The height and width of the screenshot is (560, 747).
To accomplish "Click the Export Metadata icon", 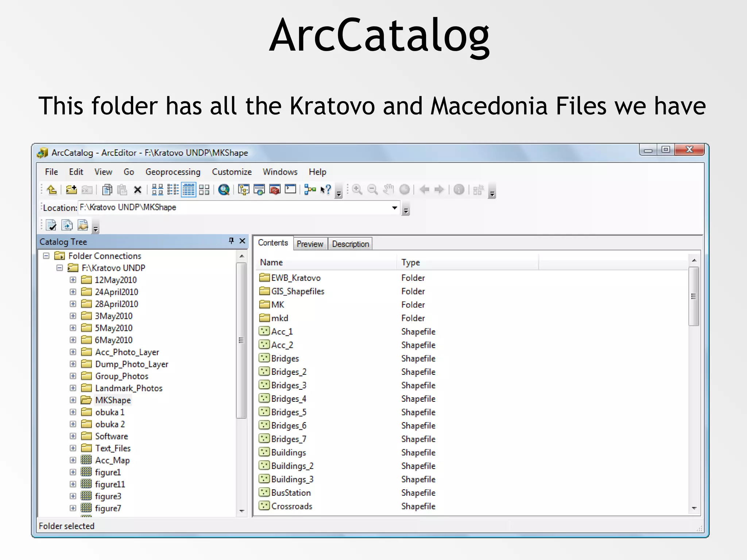I will click(x=83, y=225).
